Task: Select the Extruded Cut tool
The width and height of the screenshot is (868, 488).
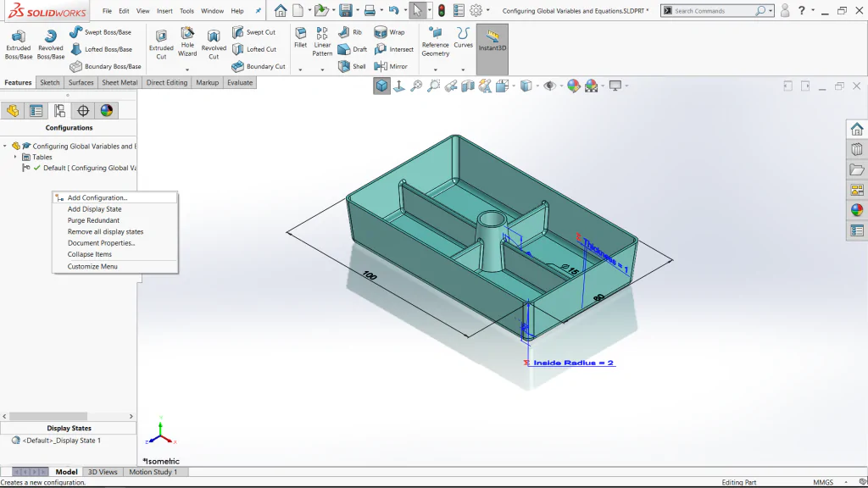Action: pos(161,44)
